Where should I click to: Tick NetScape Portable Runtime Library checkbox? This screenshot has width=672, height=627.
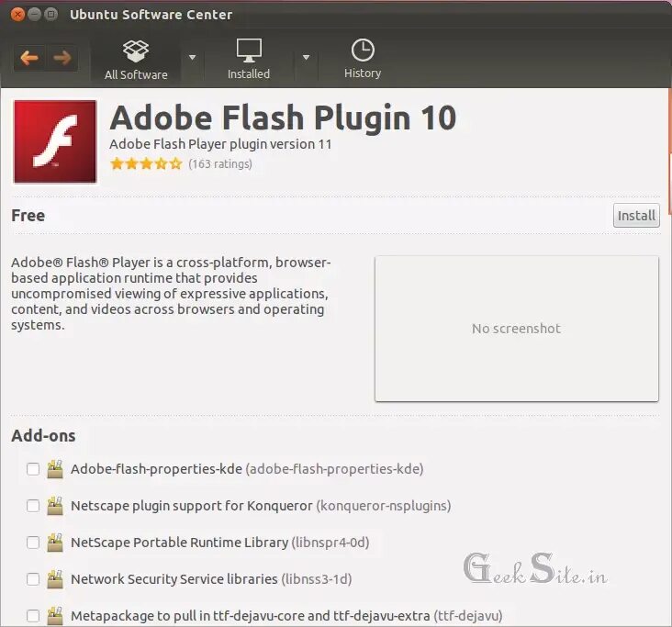[x=33, y=543]
